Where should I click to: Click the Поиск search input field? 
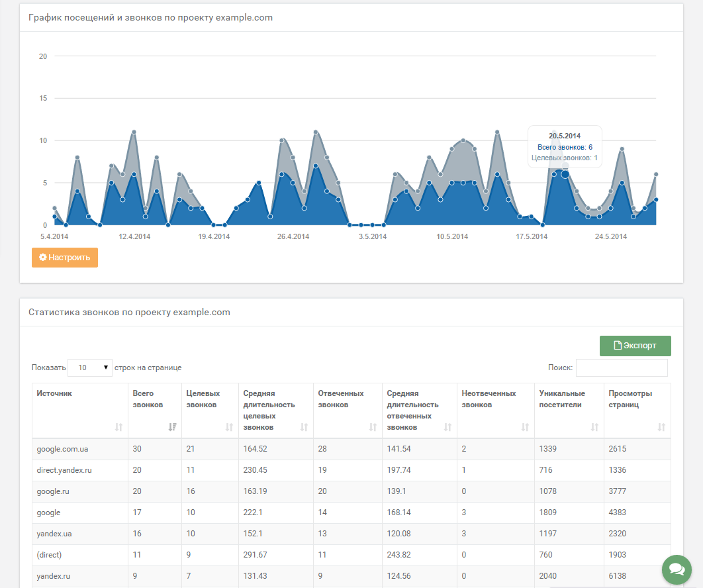click(x=621, y=367)
